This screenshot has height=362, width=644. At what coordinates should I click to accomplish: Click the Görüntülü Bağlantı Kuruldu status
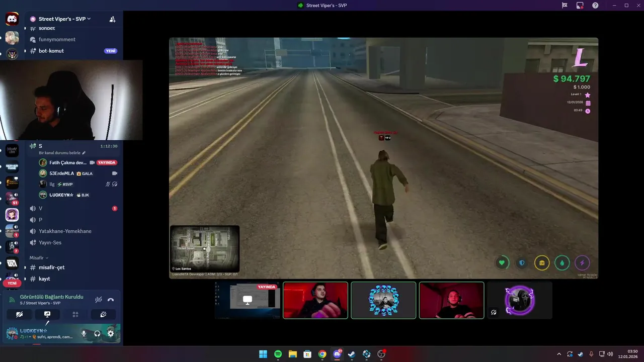tap(51, 297)
